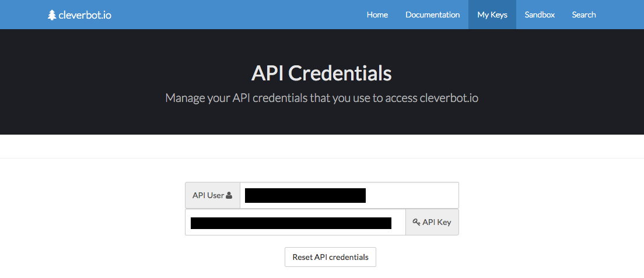The height and width of the screenshot is (278, 644).
Task: Click the API Credentials heading
Action: (x=321, y=73)
